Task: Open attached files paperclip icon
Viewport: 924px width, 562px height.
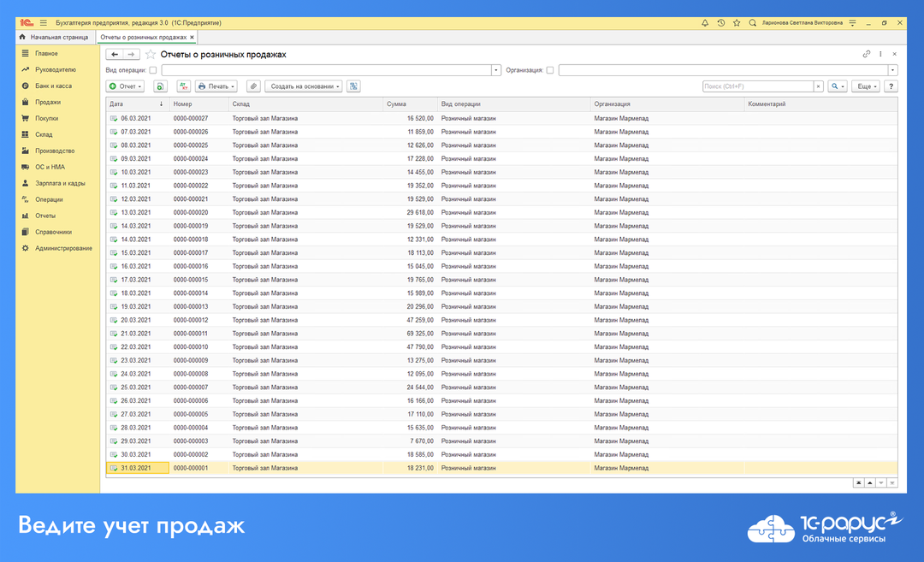Action: point(253,86)
